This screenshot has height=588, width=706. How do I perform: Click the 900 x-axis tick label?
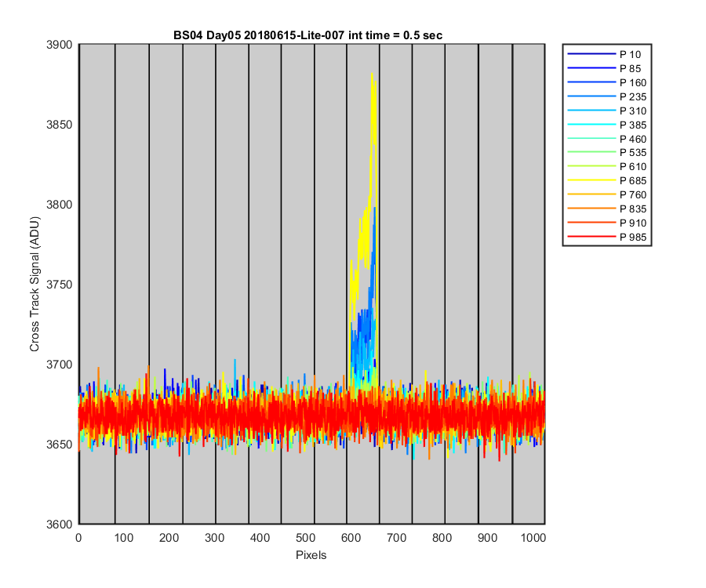[x=488, y=538]
